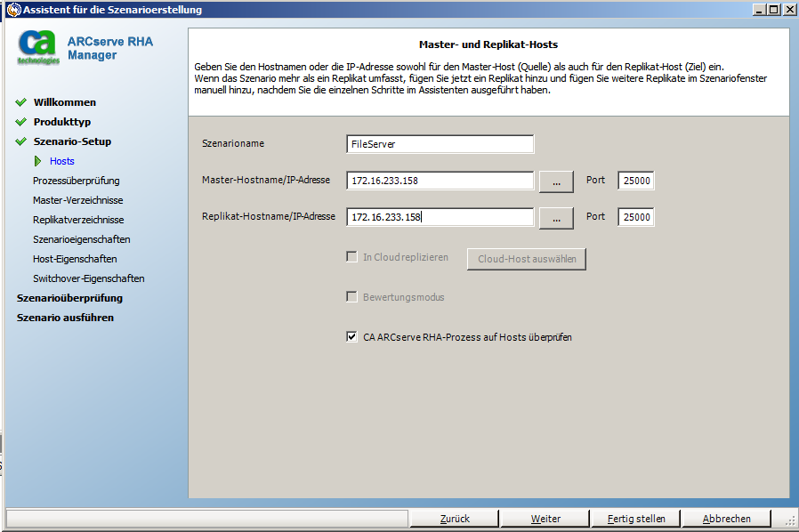The height and width of the screenshot is (532, 799).
Task: Click the Cloud-Host auswählen button
Action: click(x=527, y=259)
